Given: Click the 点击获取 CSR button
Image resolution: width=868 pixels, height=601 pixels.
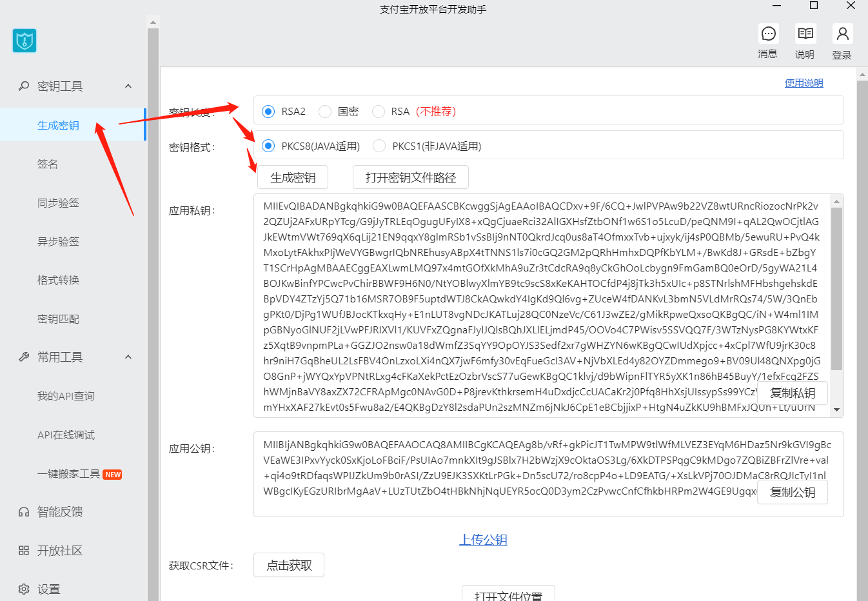Looking at the screenshot, I should (289, 565).
